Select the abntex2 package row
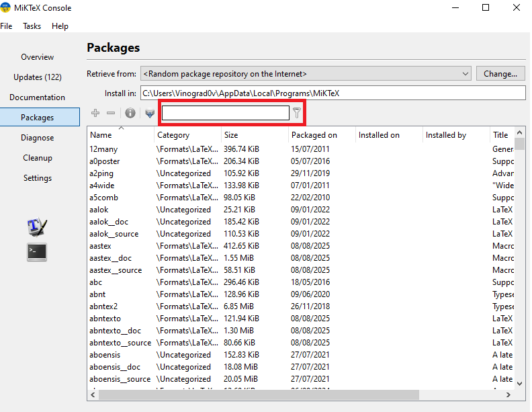This screenshot has width=532, height=412. (x=301, y=306)
